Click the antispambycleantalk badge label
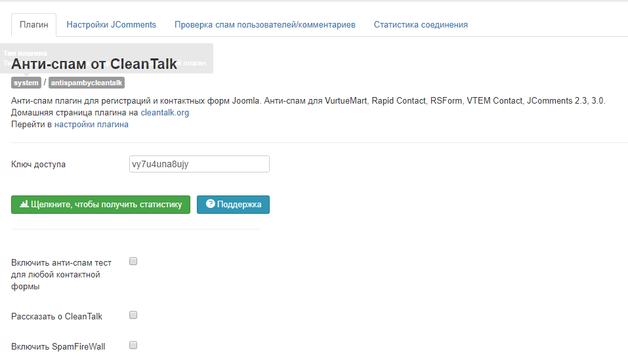The width and height of the screenshot is (628, 364). [87, 83]
